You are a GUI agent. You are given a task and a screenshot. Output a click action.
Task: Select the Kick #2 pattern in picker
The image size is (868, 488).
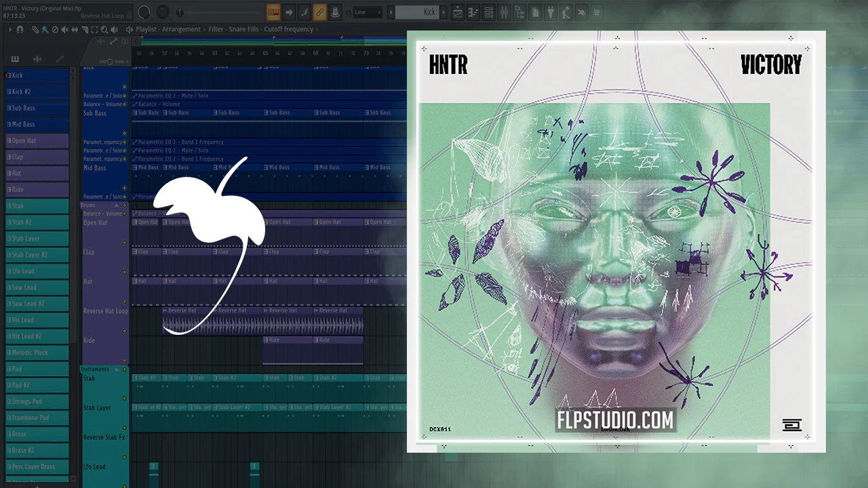click(x=37, y=91)
